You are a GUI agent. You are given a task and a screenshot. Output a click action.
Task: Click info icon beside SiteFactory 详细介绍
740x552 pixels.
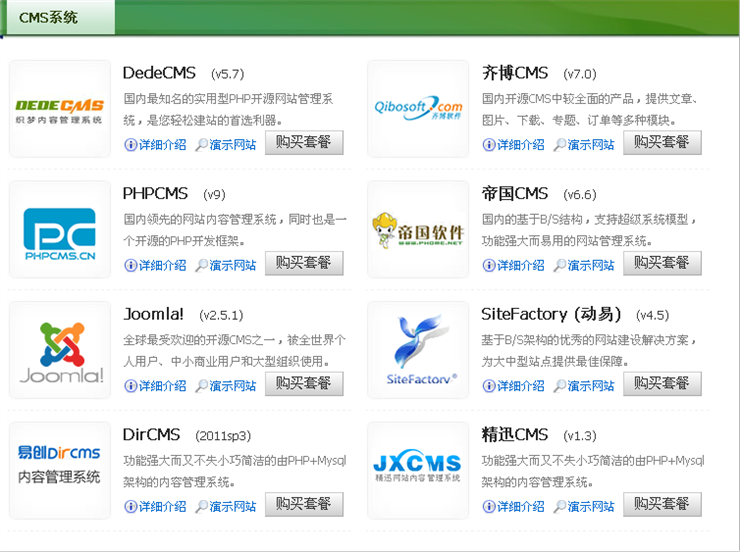(x=488, y=386)
